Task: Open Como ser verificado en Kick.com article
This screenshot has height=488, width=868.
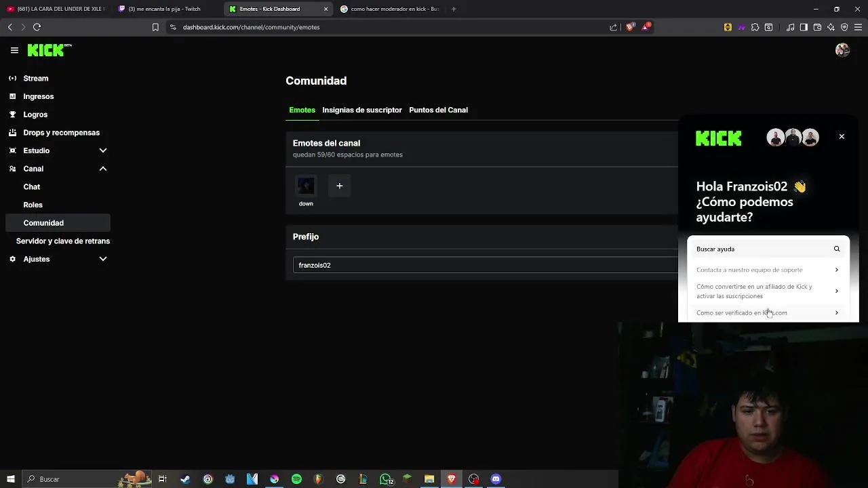Action: pyautogui.click(x=768, y=313)
